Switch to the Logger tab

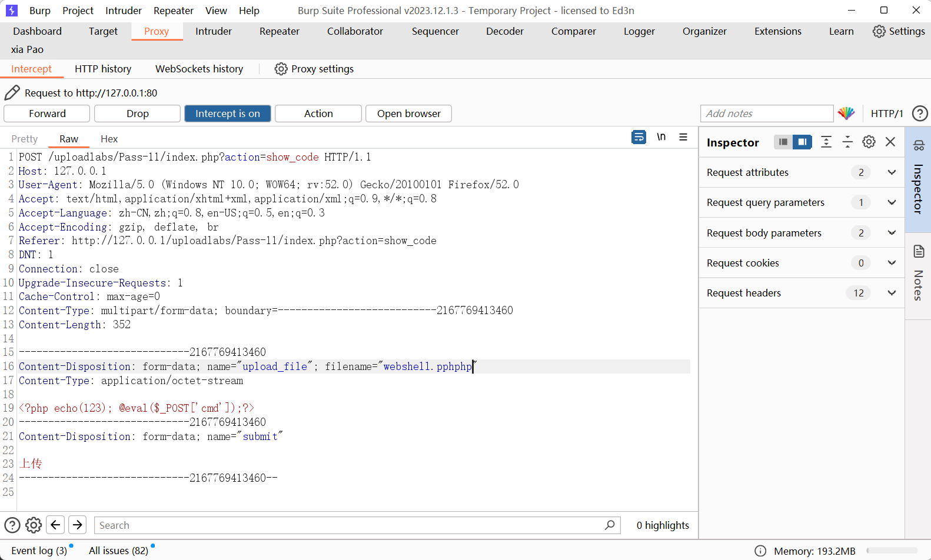click(639, 31)
